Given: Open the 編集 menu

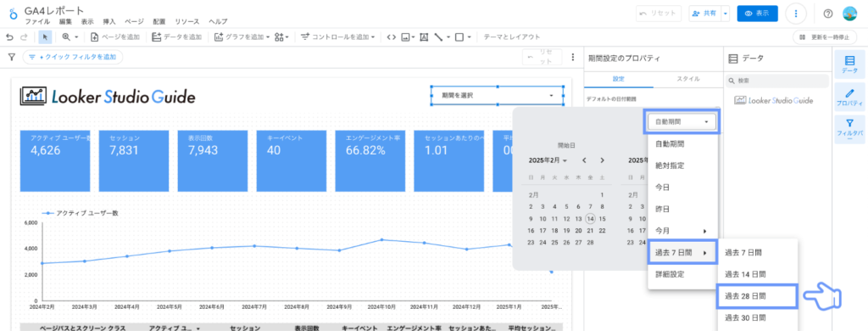Looking at the screenshot, I should (66, 21).
